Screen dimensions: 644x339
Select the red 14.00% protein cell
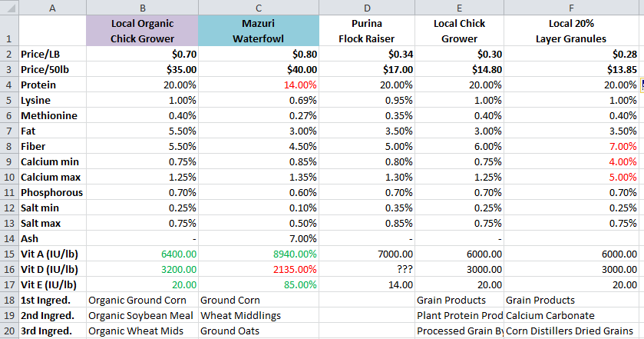(253, 85)
